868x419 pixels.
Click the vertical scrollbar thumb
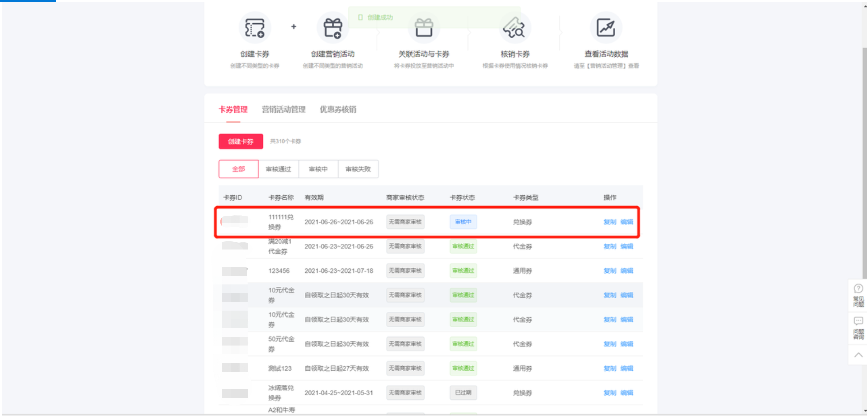[865, 164]
